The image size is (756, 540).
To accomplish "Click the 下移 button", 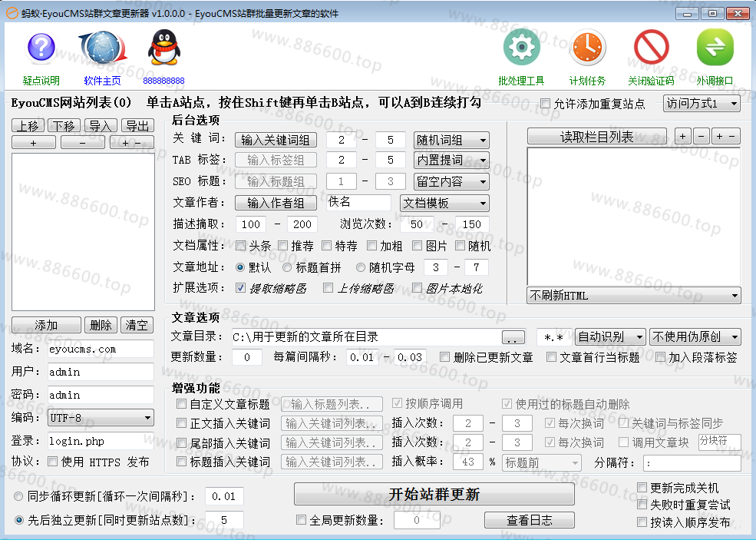I will [x=64, y=126].
